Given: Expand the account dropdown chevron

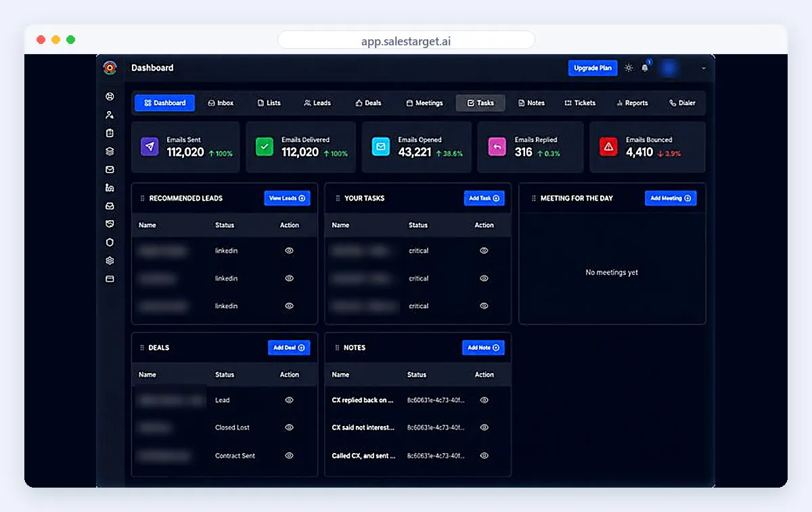Looking at the screenshot, I should [703, 68].
